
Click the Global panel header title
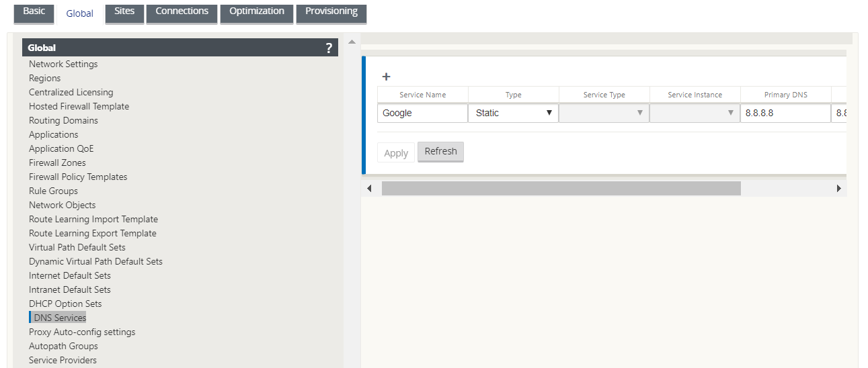pyautogui.click(x=42, y=48)
